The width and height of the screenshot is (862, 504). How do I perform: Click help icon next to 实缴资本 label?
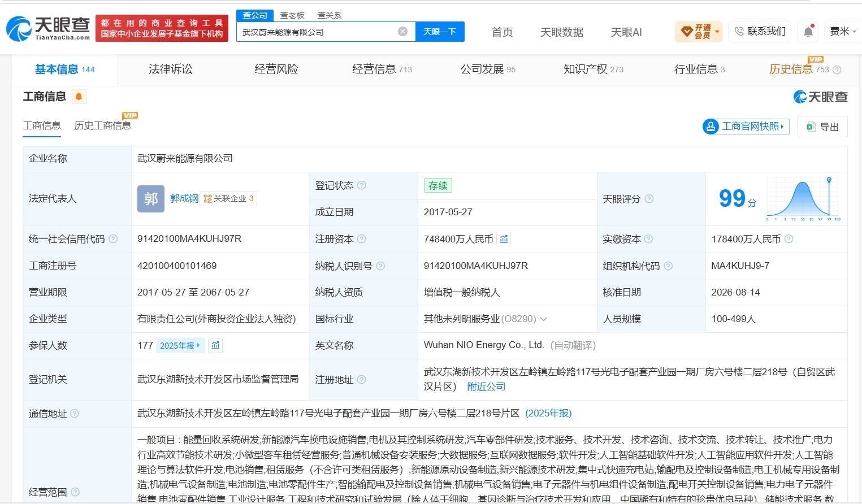click(649, 239)
